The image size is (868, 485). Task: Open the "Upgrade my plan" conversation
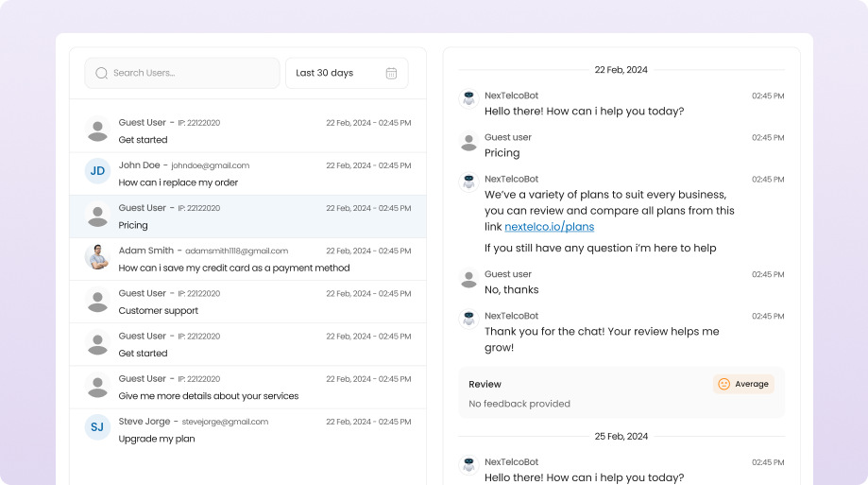(247, 430)
